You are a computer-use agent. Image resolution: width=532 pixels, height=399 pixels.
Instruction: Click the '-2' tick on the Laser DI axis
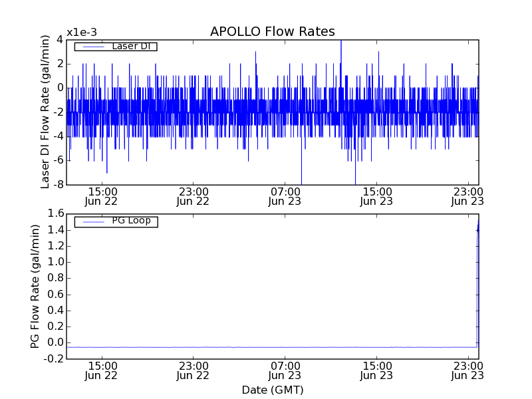pos(58,112)
